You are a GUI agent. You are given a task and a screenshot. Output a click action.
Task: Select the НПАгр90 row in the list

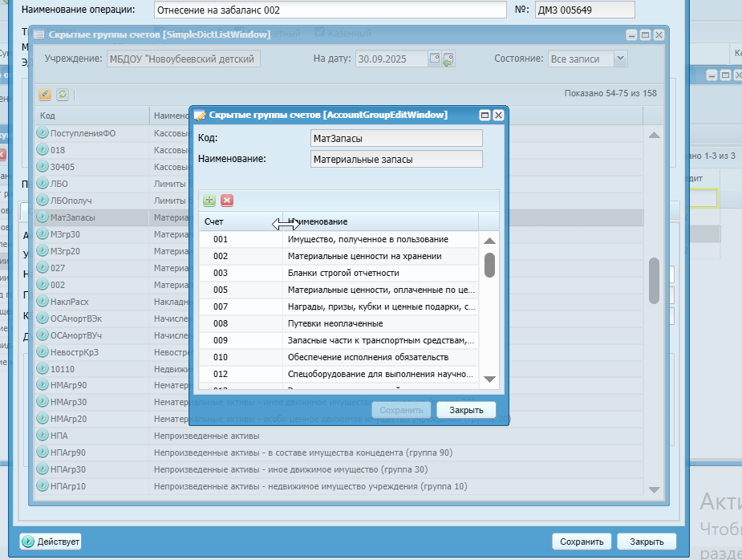tap(339, 452)
